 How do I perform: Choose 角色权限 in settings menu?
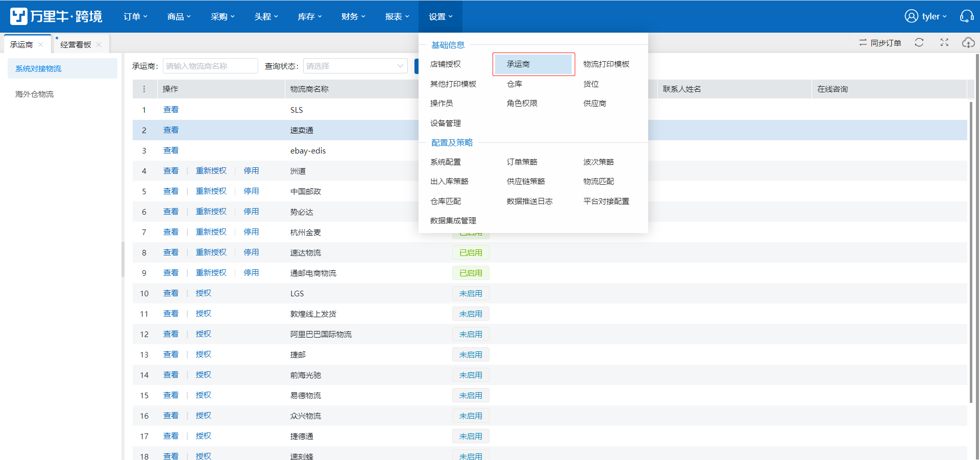click(522, 103)
